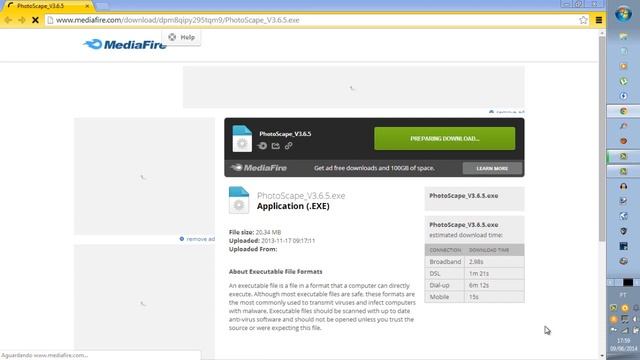Click the Get ad free downloads promo text
This screenshot has height=360, width=640.
pyautogui.click(x=374, y=168)
